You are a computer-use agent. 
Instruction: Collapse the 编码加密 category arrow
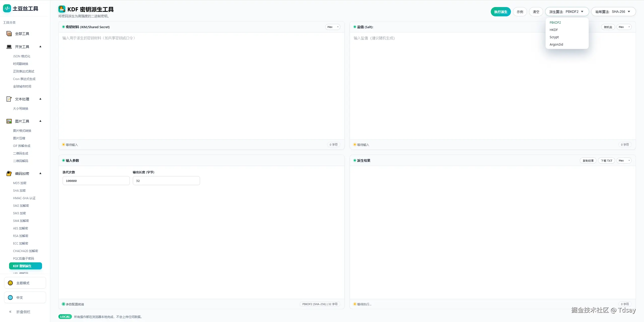(40, 173)
